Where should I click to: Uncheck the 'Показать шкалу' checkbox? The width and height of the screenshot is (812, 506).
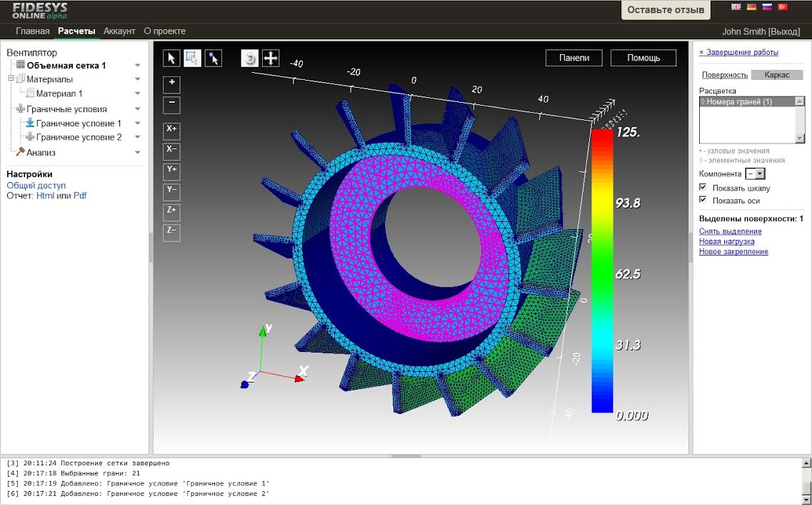703,188
